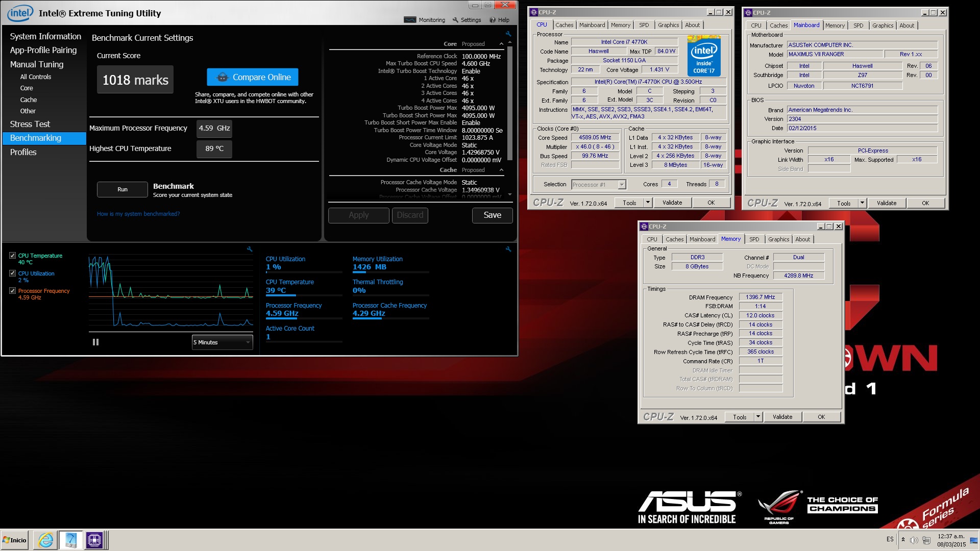
Task: Click the ES language indicator
Action: click(890, 539)
